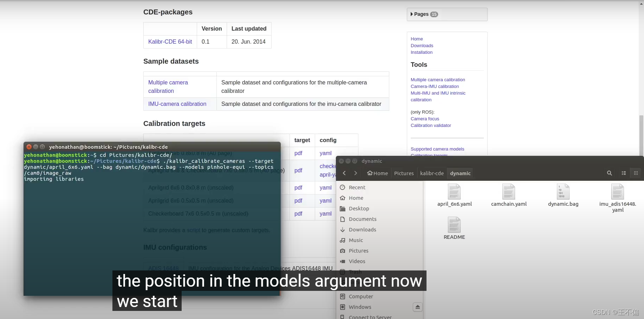Open yaml link for Checkerboard 7x6 unscaled
644x319 pixels.
326,213
